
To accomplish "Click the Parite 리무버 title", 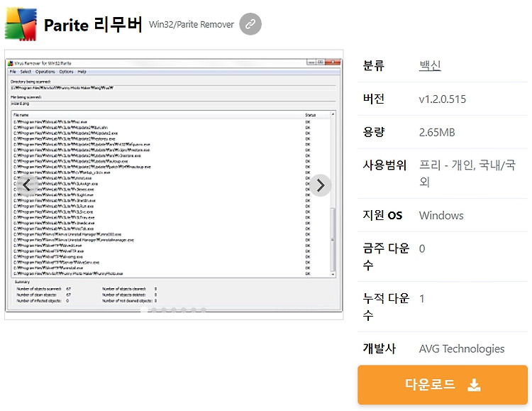I will [93, 24].
